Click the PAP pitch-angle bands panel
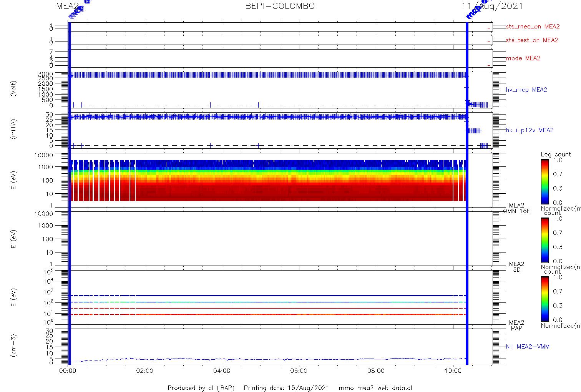 pyautogui.click(x=280, y=297)
